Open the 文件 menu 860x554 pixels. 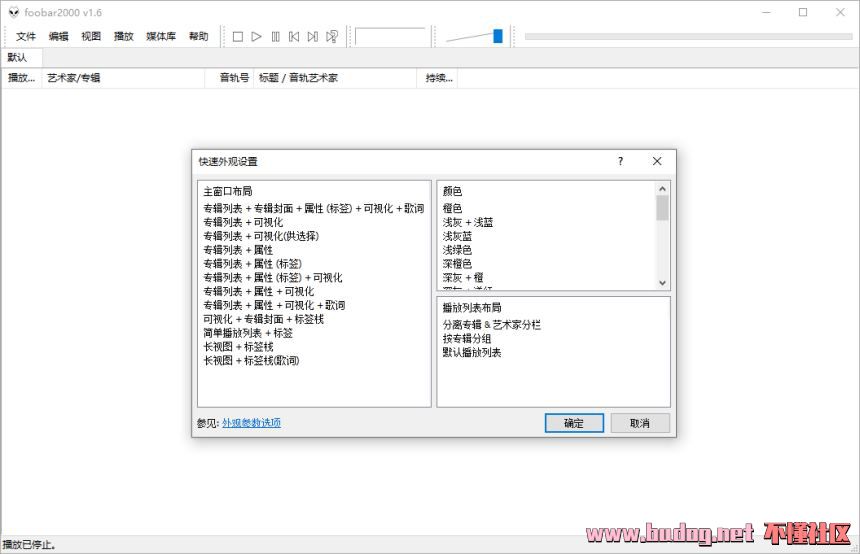click(26, 36)
